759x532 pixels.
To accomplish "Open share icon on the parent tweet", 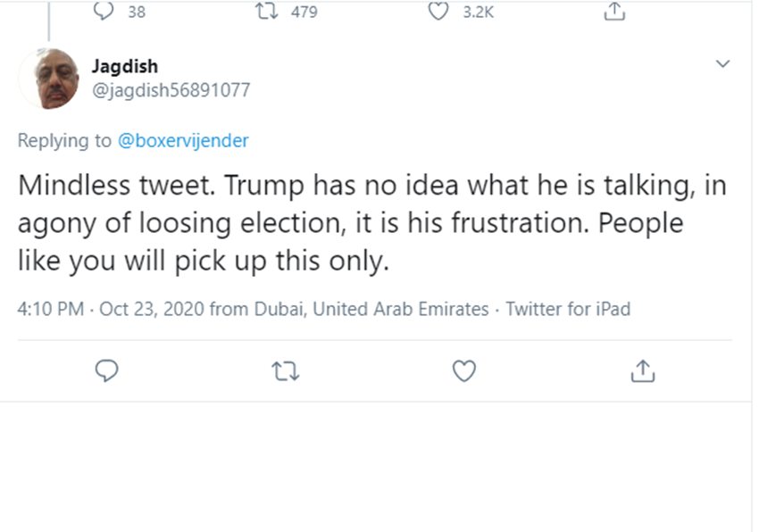I will coord(613,12).
